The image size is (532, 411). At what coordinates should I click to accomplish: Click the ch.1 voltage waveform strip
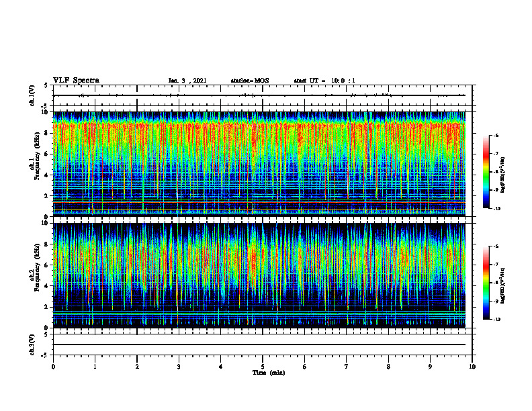(259, 95)
